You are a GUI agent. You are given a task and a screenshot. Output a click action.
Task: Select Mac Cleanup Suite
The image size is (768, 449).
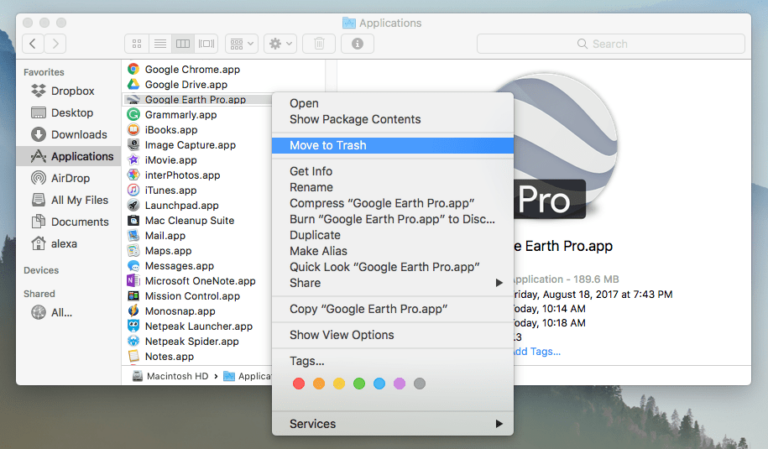point(189,220)
